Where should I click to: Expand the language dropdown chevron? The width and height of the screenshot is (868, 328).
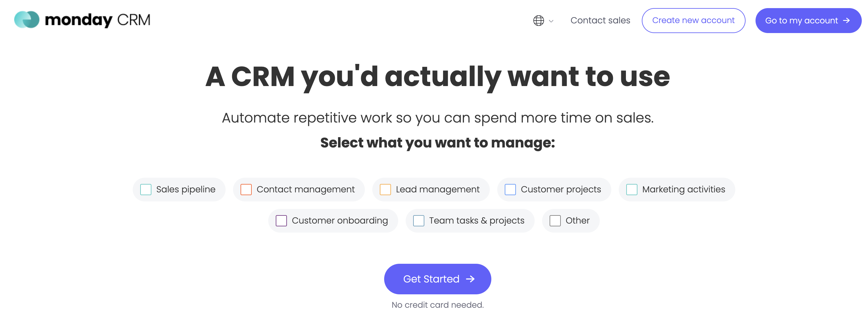(x=551, y=21)
